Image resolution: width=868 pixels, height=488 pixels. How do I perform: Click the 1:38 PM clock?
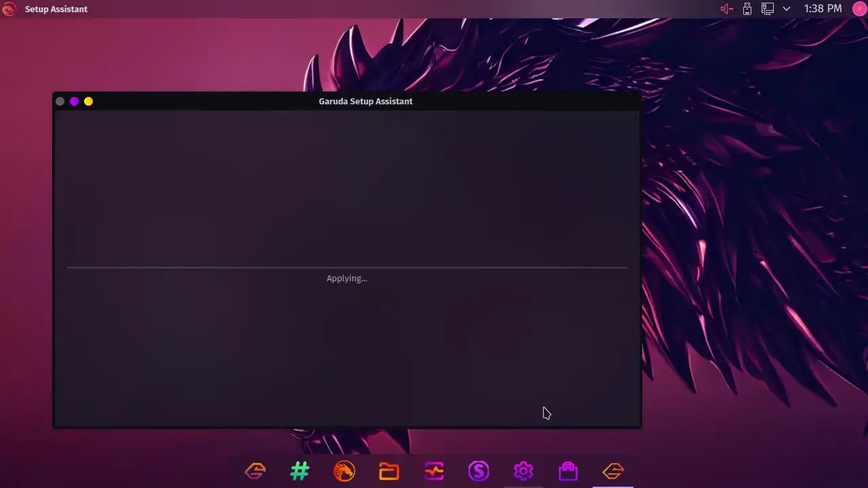(823, 9)
